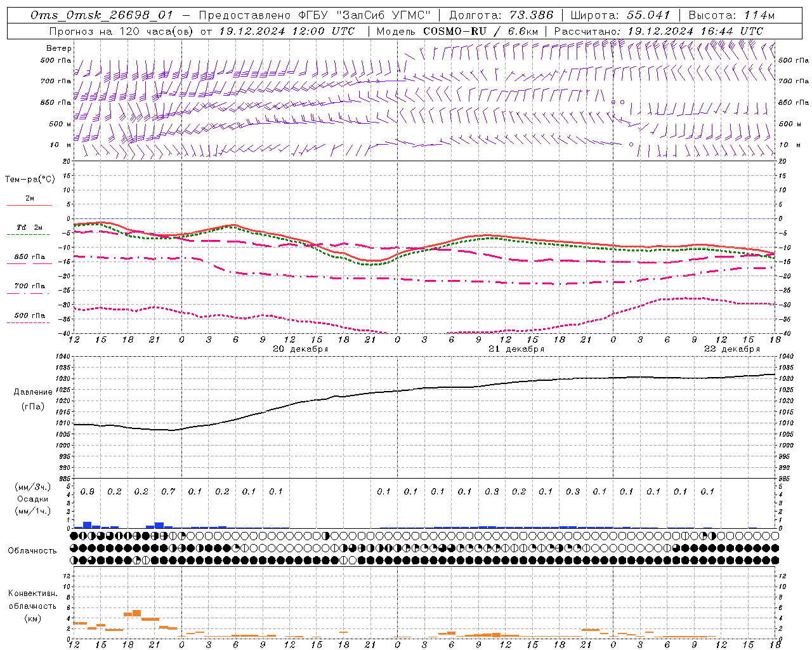Click the Модель COSMO-RU / 6.6км label
Image resolution: width=812 pixels, height=650 pixels.
click(457, 31)
